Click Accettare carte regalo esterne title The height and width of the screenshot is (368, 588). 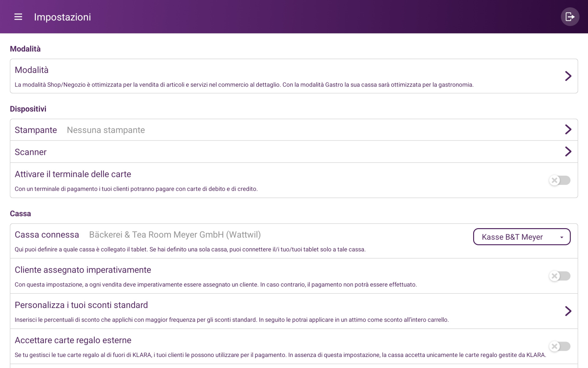pyautogui.click(x=73, y=340)
